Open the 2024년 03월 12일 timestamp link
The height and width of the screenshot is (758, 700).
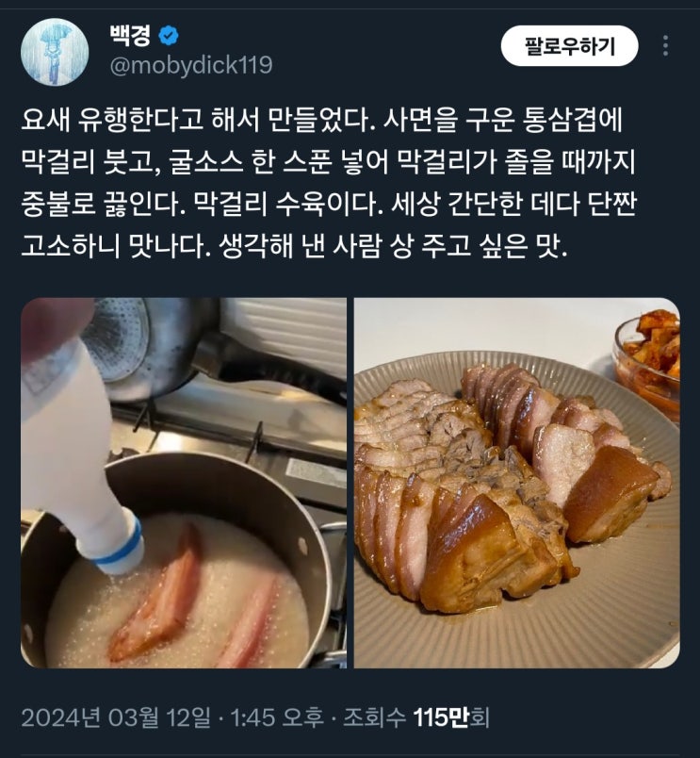[x=116, y=717]
